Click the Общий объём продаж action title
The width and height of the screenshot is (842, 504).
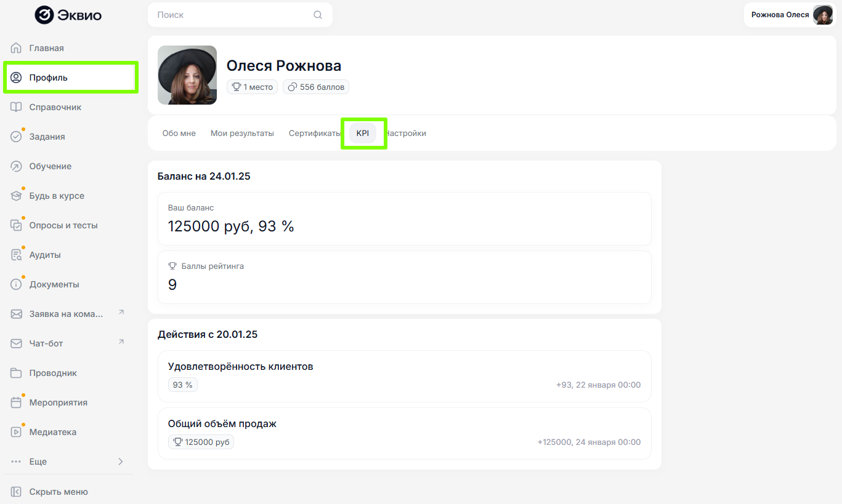222,424
